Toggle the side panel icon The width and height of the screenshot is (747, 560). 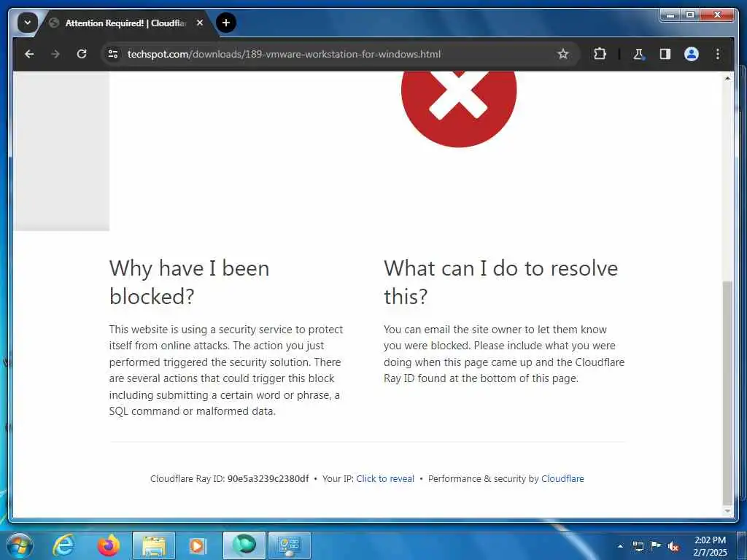[665, 54]
